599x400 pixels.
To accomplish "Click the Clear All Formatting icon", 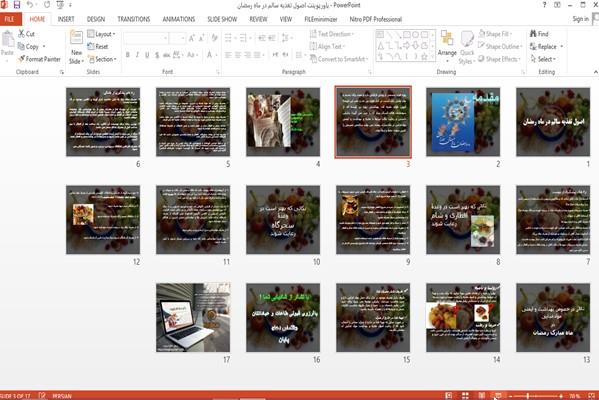I will 214,38.
